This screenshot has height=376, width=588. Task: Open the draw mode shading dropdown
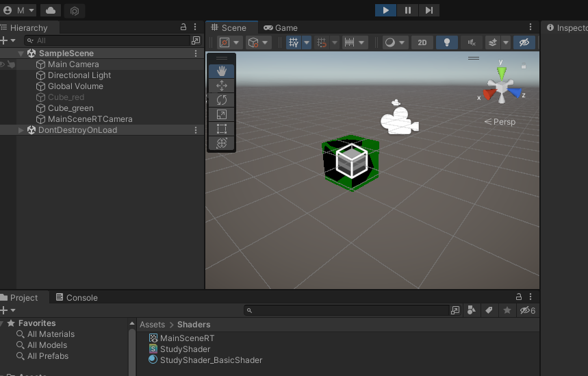point(395,42)
